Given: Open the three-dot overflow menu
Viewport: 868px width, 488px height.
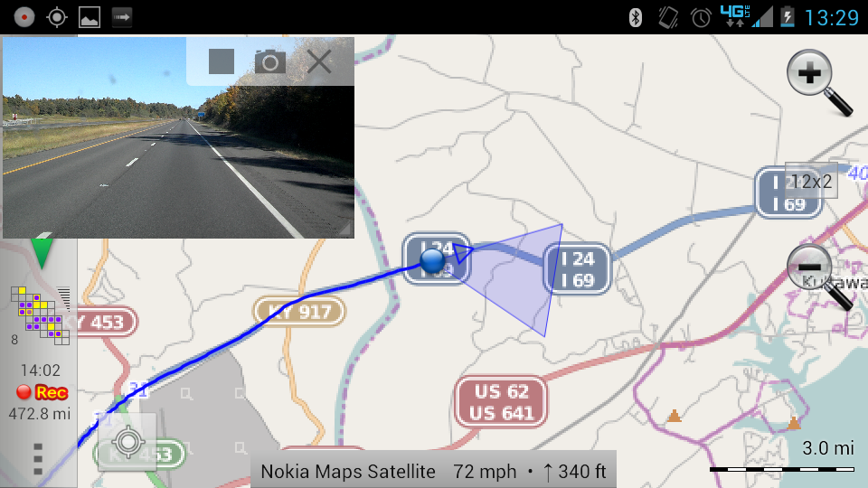Looking at the screenshot, I should (38, 459).
